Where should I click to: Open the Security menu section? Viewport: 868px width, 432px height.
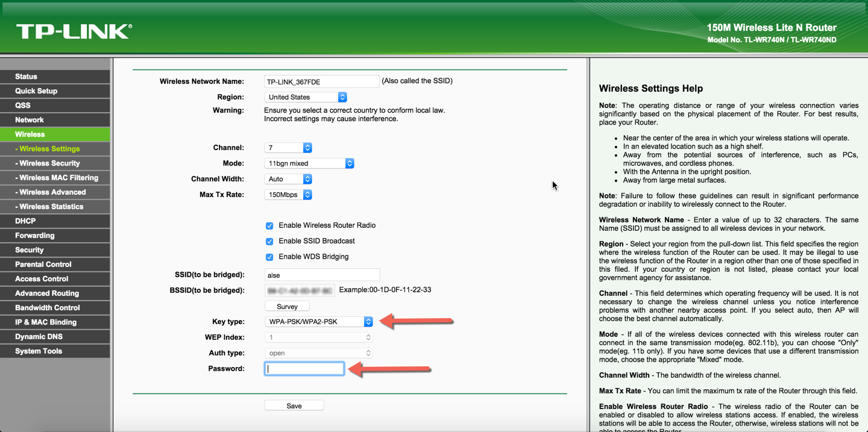pyautogui.click(x=55, y=250)
